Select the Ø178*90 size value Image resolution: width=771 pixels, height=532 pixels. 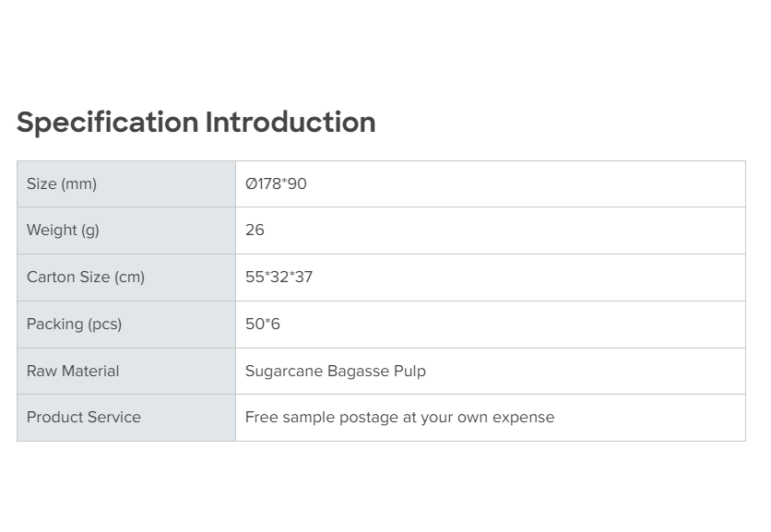276,184
